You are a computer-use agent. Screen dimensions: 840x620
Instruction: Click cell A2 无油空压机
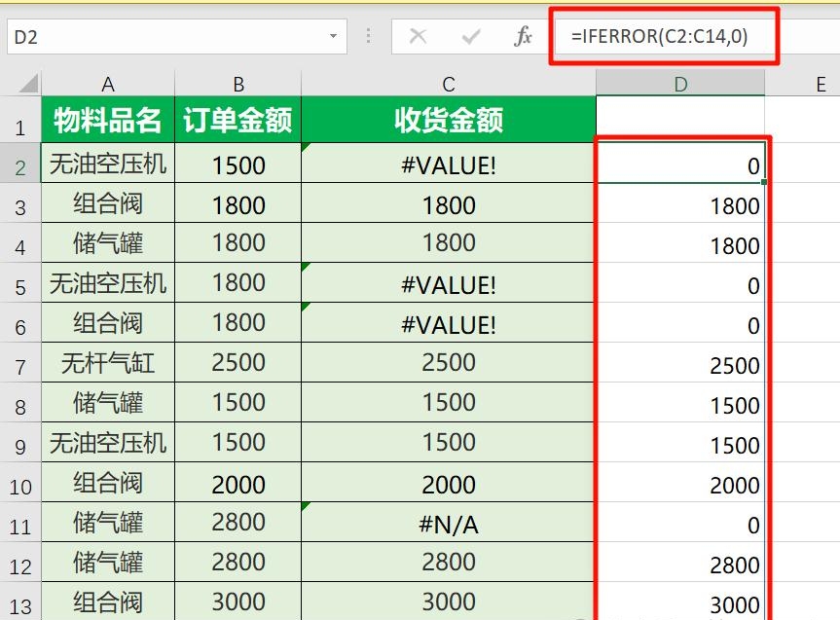click(108, 164)
